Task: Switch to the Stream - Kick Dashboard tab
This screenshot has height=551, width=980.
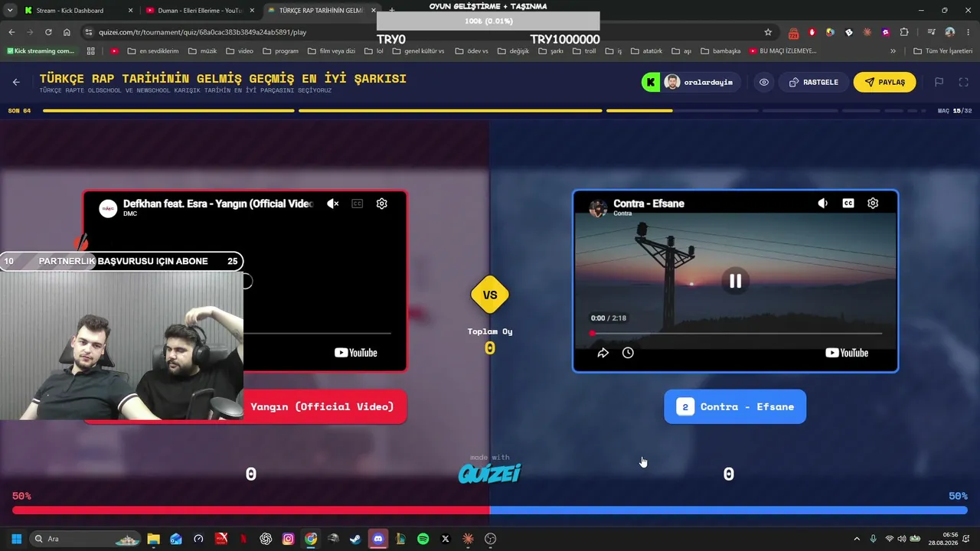Action: coord(78,11)
